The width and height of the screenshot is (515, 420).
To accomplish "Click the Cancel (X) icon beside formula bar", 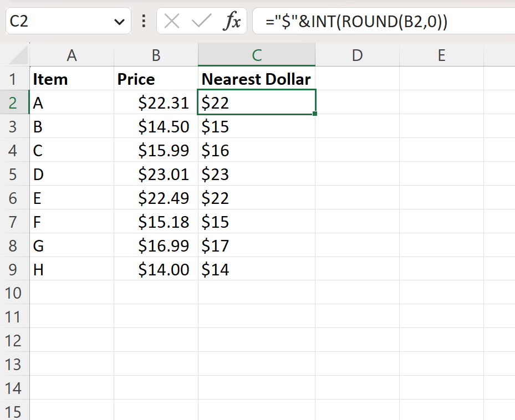I will tap(172, 21).
